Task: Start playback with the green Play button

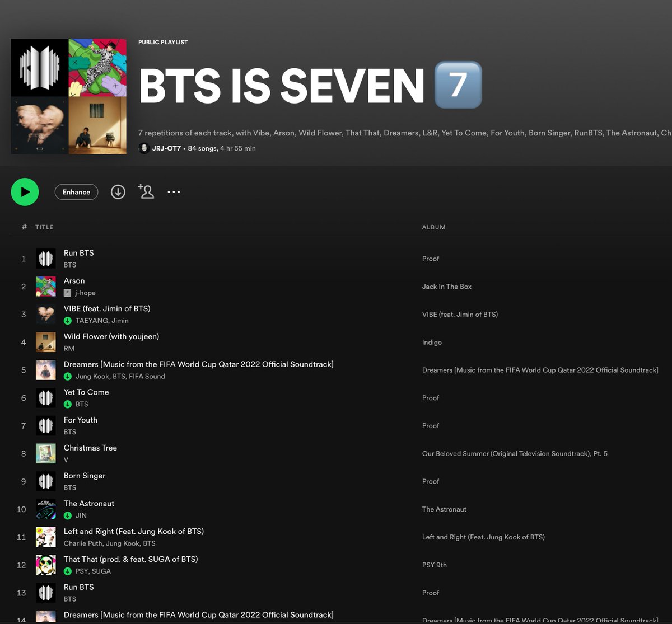Action: pos(25,192)
